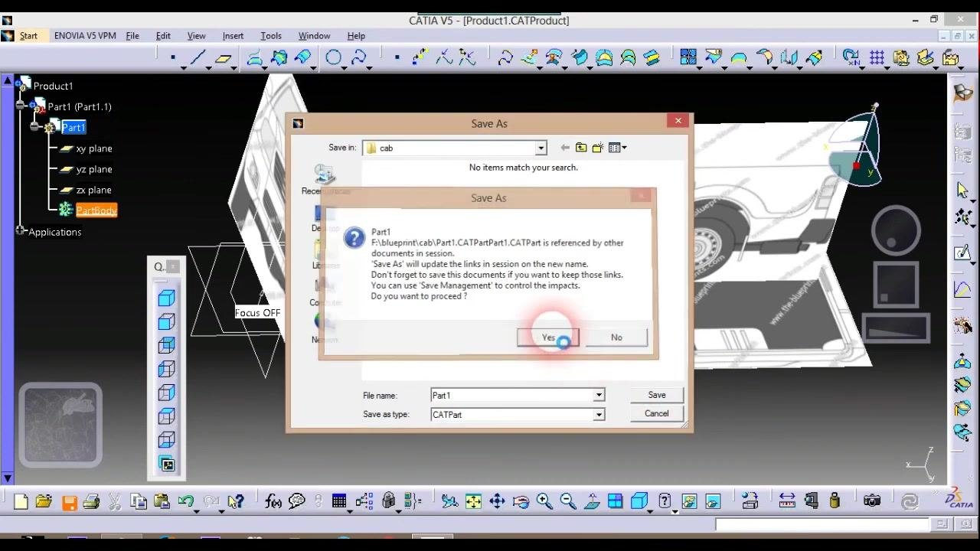Screen dimensions: 980x551
Task: Open the Save as type dropdown
Action: click(x=599, y=415)
